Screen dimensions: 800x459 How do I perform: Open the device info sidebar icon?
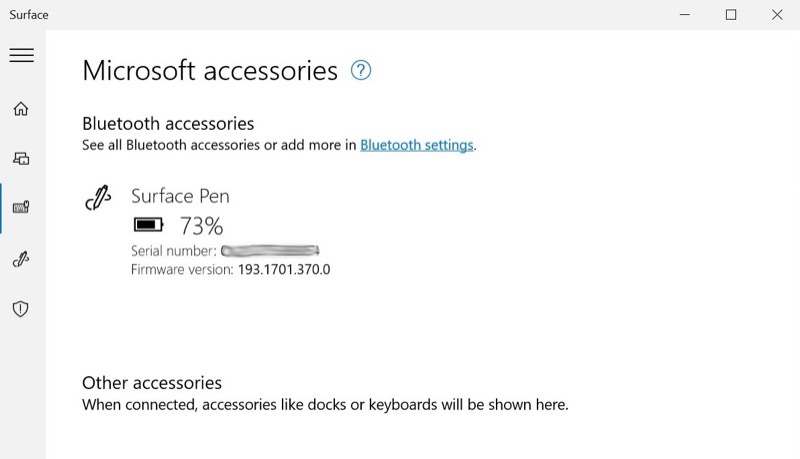(21, 159)
